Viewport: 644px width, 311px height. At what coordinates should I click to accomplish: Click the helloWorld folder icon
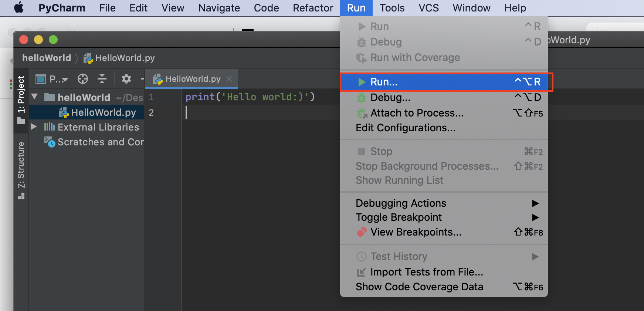[49, 97]
